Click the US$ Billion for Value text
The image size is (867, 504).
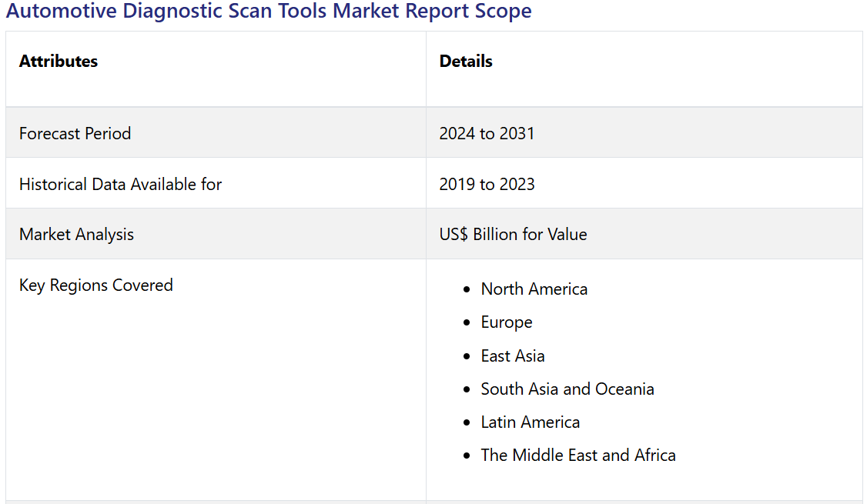(x=513, y=235)
